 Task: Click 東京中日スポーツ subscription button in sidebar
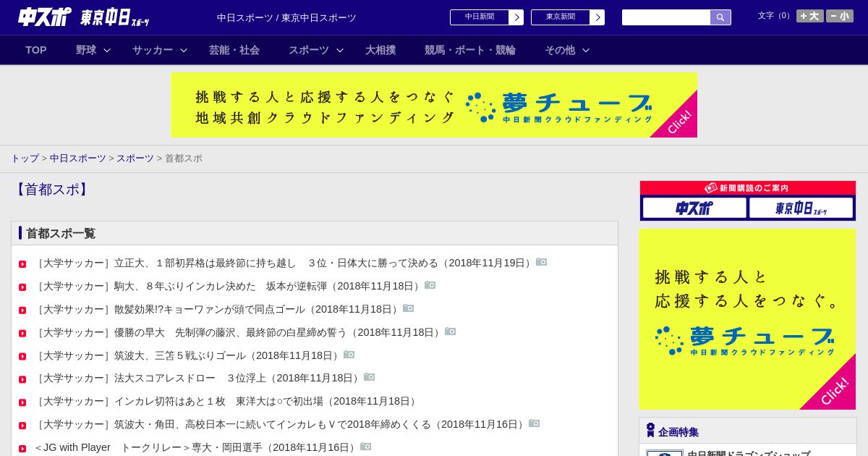tap(801, 208)
